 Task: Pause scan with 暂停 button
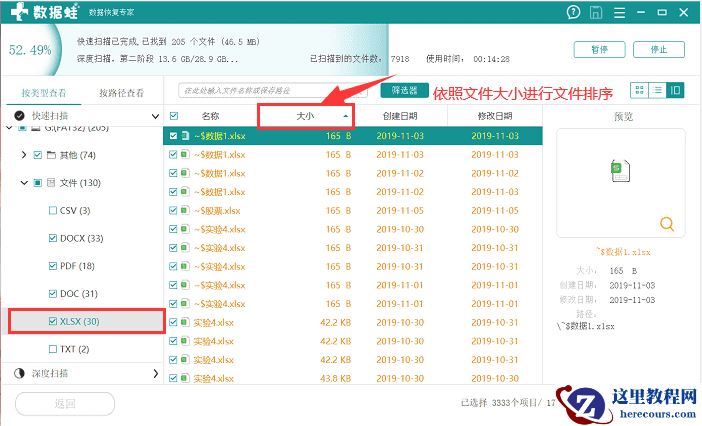tap(599, 49)
